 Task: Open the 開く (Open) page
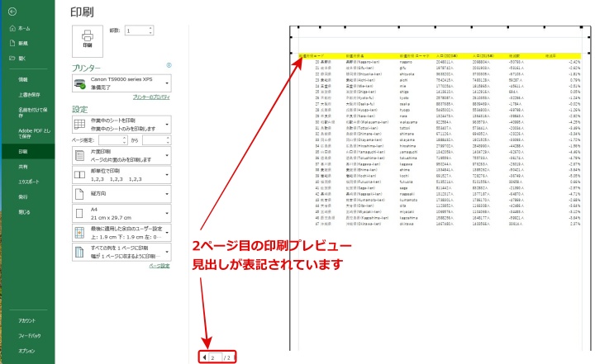point(18,59)
